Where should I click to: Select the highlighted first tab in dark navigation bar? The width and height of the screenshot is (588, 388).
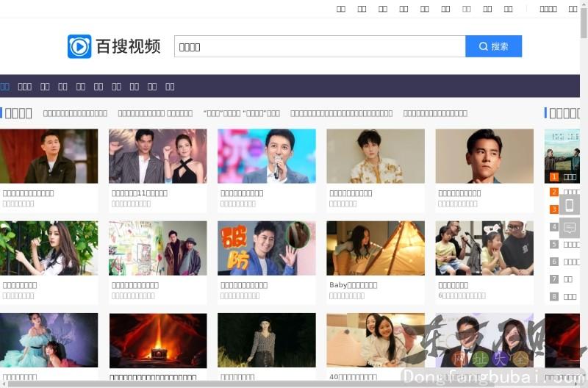click(x=4, y=86)
